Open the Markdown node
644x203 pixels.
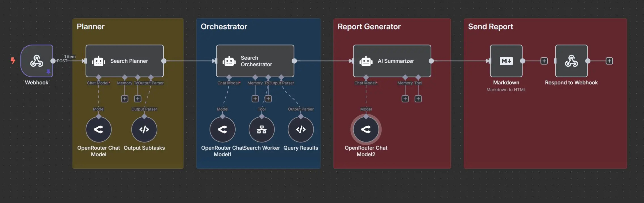click(506, 61)
